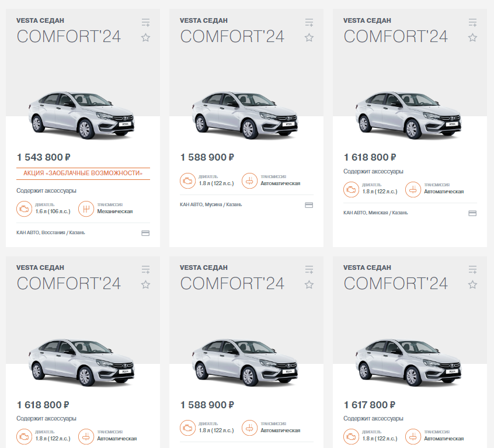Click engine icon in КАН АВТО Минская card
The width and height of the screenshot is (494, 448).
click(352, 189)
